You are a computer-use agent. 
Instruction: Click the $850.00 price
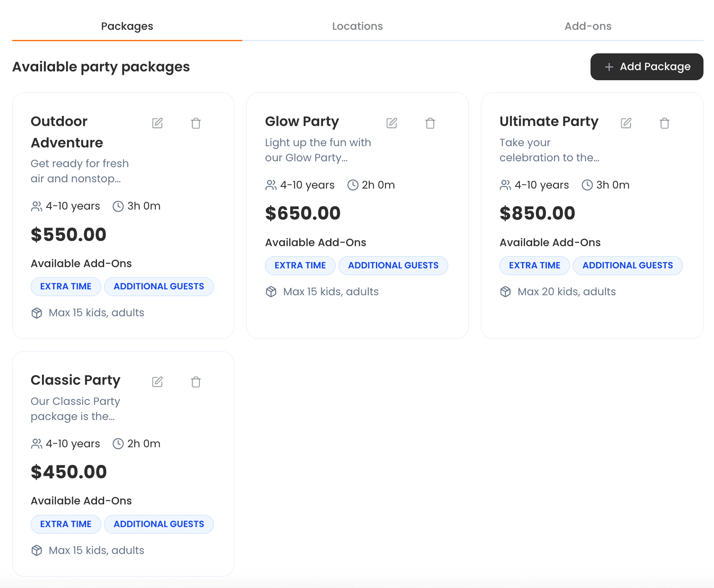point(537,213)
